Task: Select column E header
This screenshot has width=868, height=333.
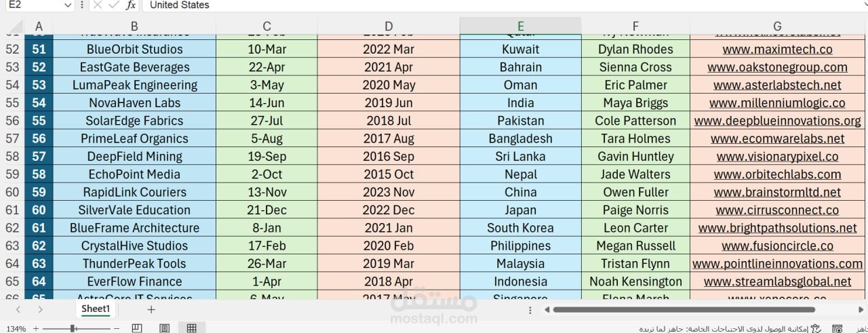Action: [x=520, y=26]
